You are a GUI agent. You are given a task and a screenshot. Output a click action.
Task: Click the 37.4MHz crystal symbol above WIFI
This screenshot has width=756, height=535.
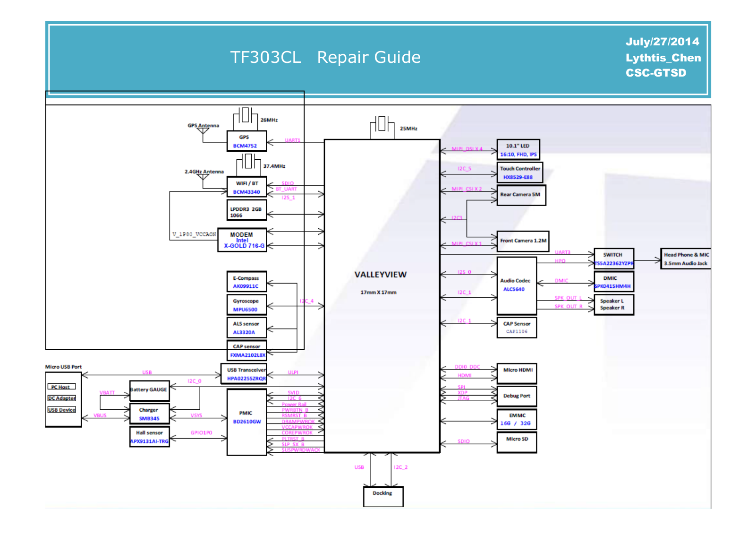tap(248, 162)
